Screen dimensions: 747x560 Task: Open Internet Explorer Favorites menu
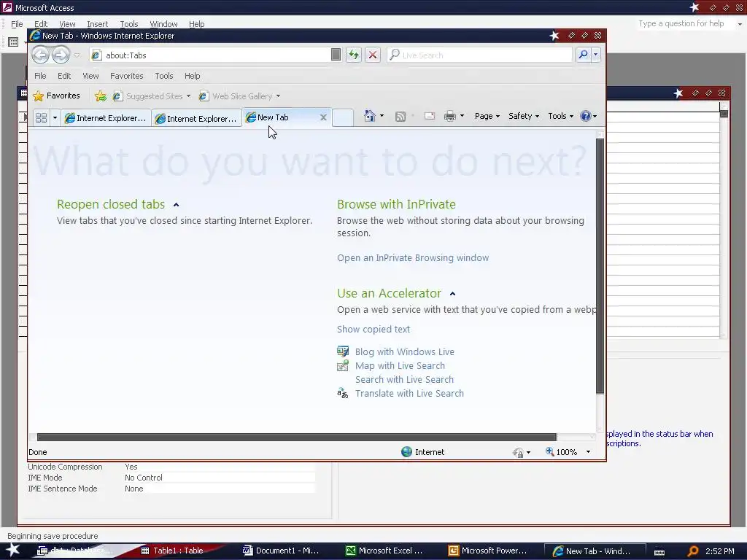coord(127,76)
